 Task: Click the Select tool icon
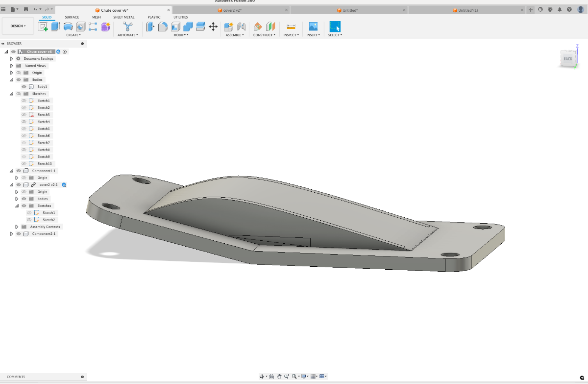[335, 27]
